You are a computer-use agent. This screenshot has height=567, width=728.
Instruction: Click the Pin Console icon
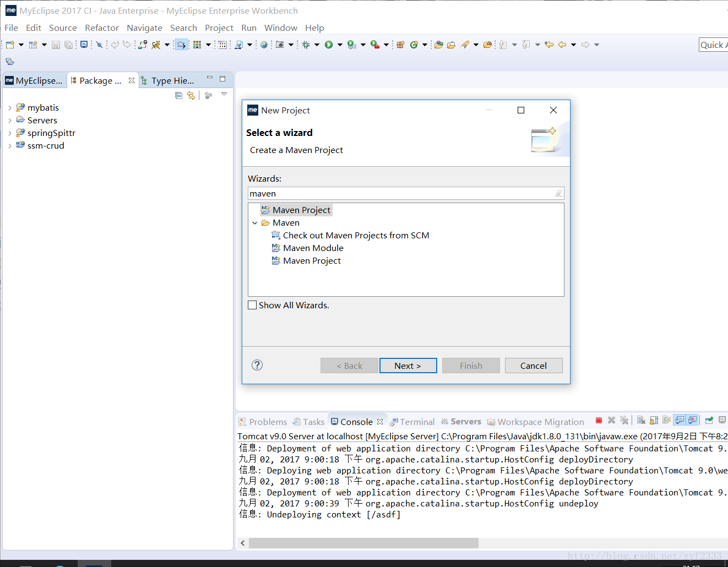coord(709,421)
